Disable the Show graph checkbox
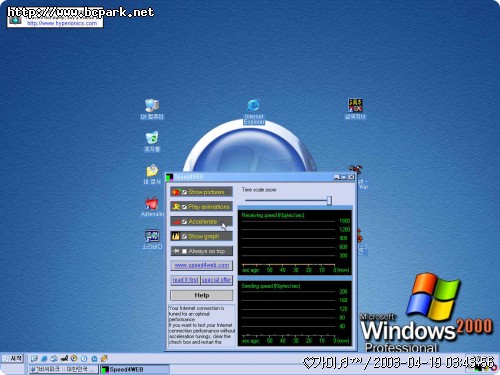500x375 pixels. 184,236
